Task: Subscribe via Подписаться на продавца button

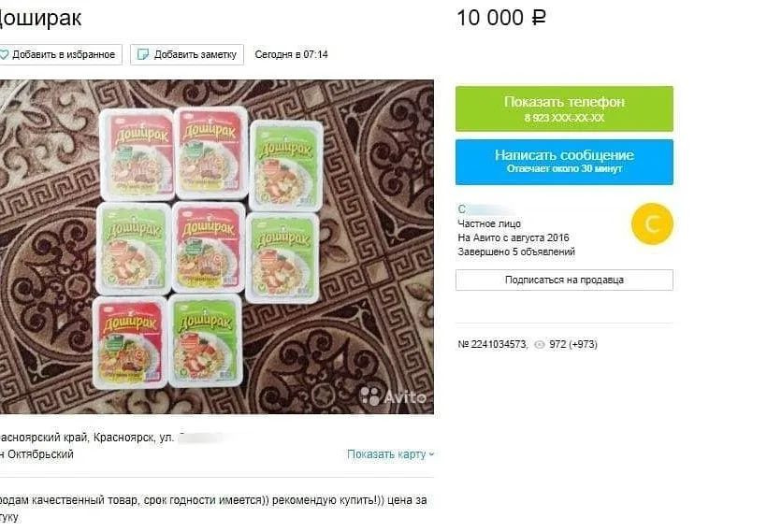Action: pyautogui.click(x=564, y=280)
